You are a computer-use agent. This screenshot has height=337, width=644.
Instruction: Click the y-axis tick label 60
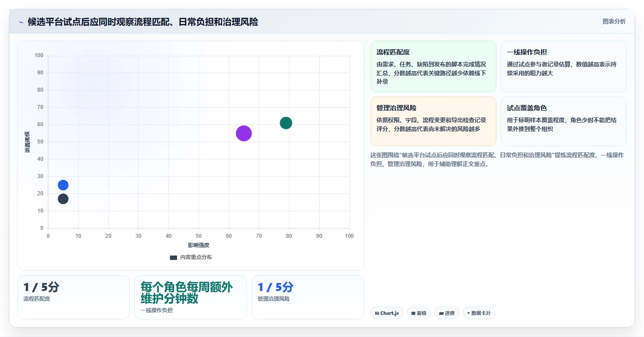(x=40, y=124)
